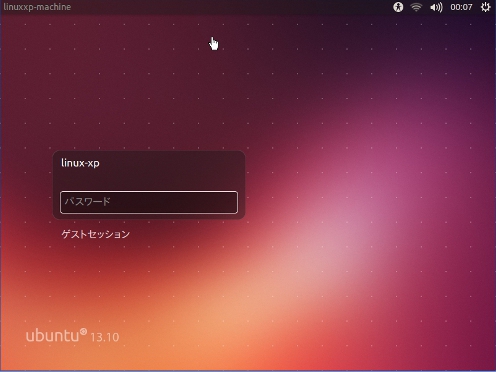Open the accessibility menu icon
496x372 pixels.
pos(398,7)
